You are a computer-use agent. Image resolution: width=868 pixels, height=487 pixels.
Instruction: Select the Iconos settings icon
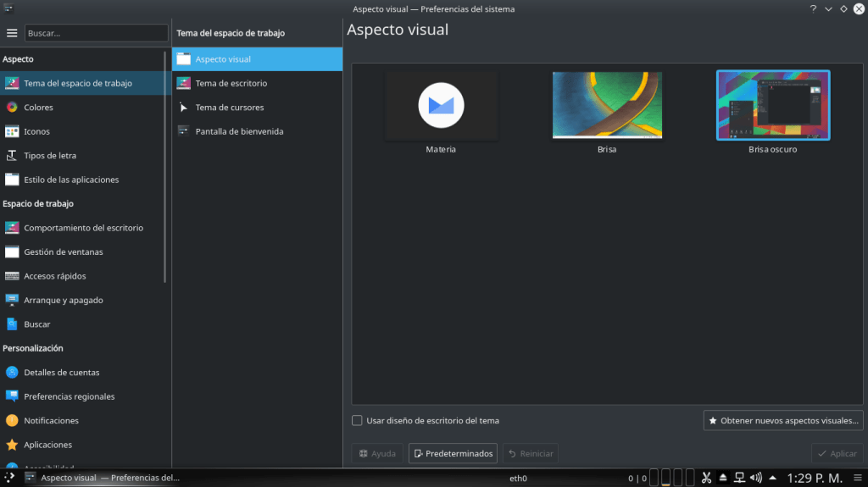(x=12, y=131)
